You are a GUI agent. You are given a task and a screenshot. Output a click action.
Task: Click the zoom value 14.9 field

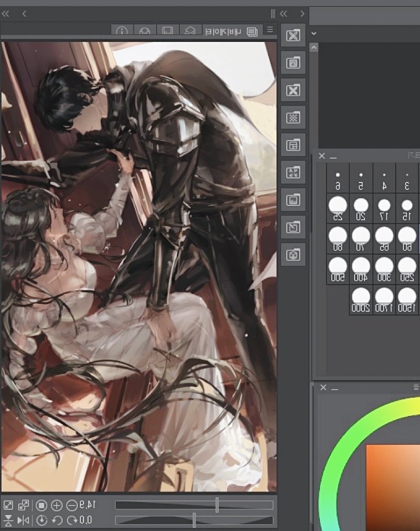point(88,505)
